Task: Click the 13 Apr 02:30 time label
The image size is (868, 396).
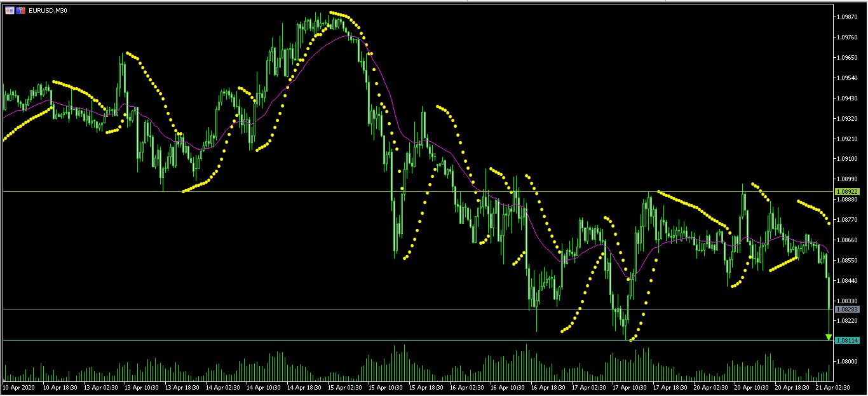Action: click(x=100, y=386)
